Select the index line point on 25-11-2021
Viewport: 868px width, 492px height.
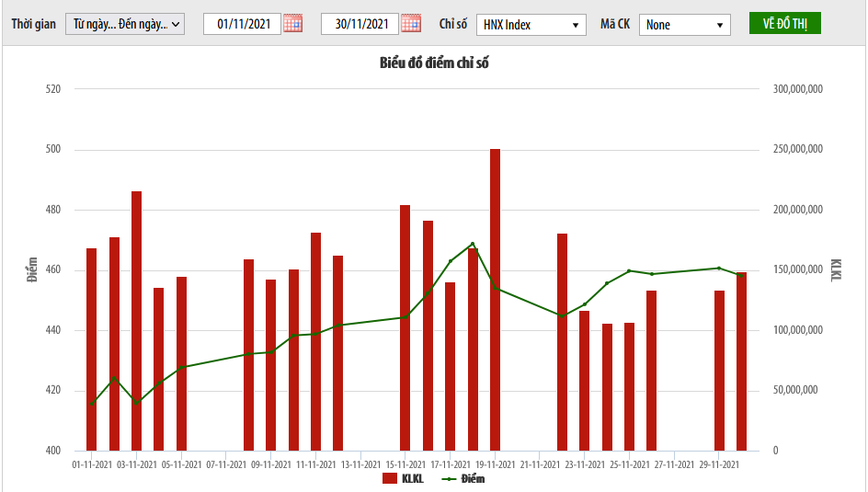click(630, 270)
